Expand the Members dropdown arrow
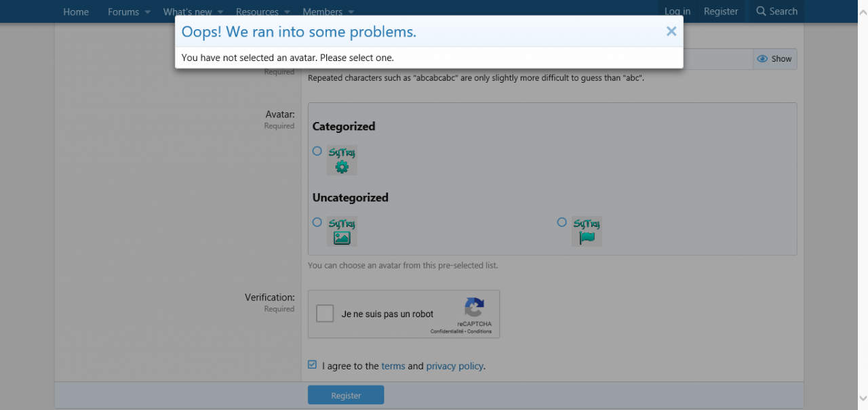 point(351,12)
